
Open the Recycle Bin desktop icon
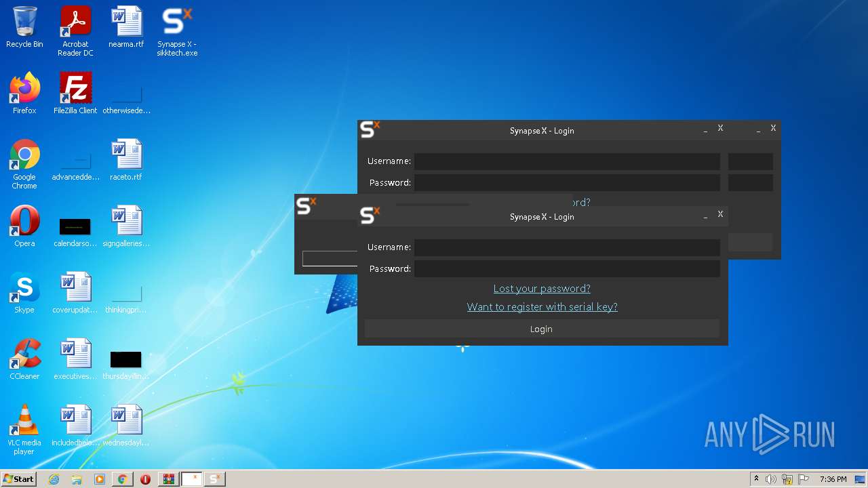24,27
